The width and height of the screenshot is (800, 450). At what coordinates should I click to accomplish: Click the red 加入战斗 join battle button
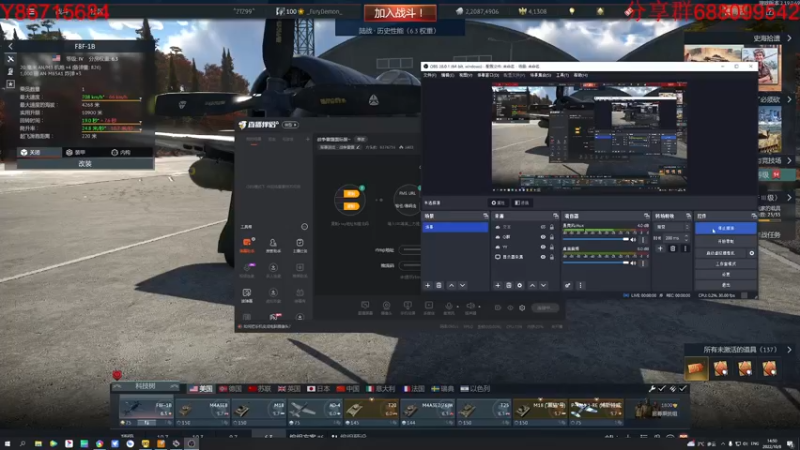[400, 12]
